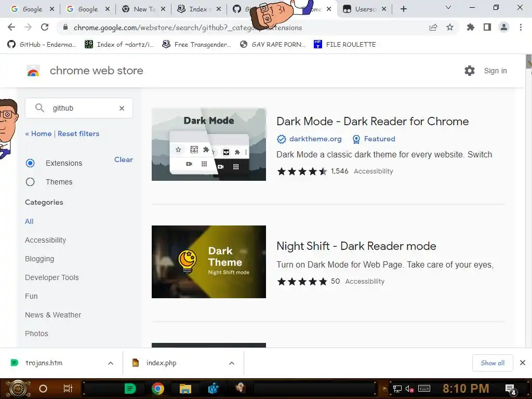This screenshot has height=399, width=532.
Task: Click the Clear filter link
Action: (124, 159)
